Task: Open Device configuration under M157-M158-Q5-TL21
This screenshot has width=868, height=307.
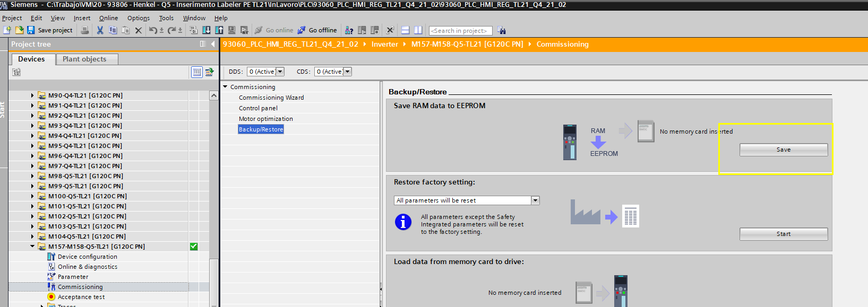Action: pos(87,257)
